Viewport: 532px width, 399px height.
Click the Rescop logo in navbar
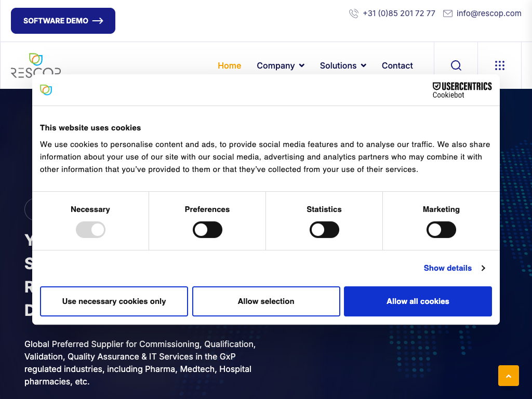click(36, 65)
